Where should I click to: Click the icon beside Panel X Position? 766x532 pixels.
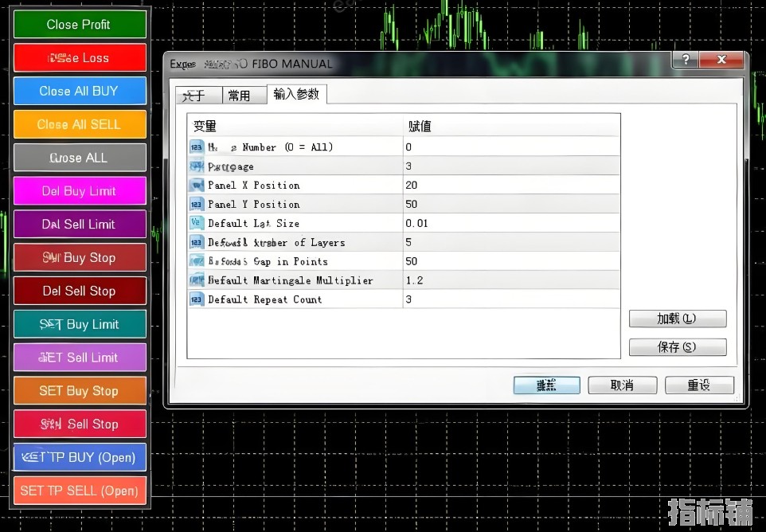[x=197, y=185]
